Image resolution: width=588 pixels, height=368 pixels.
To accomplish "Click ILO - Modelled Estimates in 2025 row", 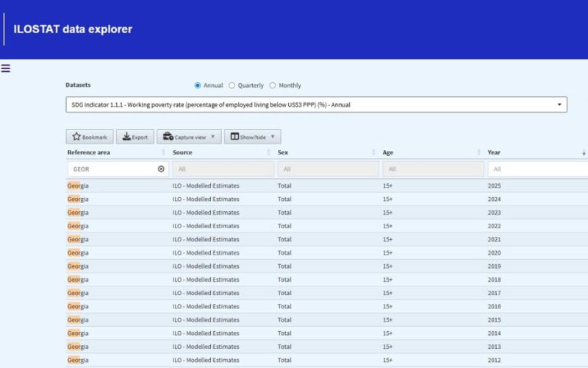I will tap(206, 185).
